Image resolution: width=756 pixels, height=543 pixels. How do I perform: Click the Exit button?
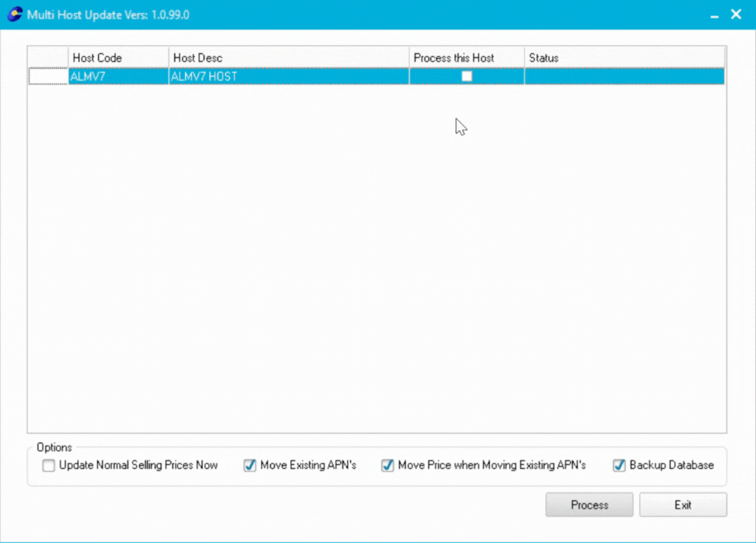coord(682,505)
